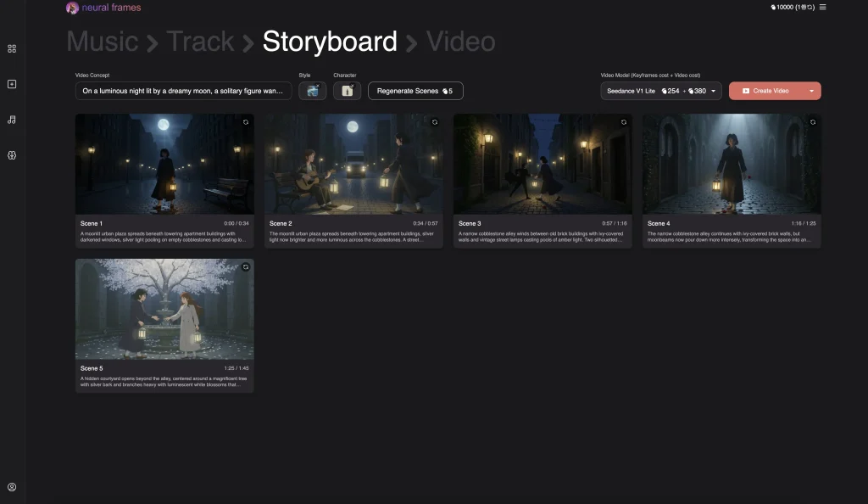Go to the Music step
The height and width of the screenshot is (504, 868).
(x=102, y=42)
